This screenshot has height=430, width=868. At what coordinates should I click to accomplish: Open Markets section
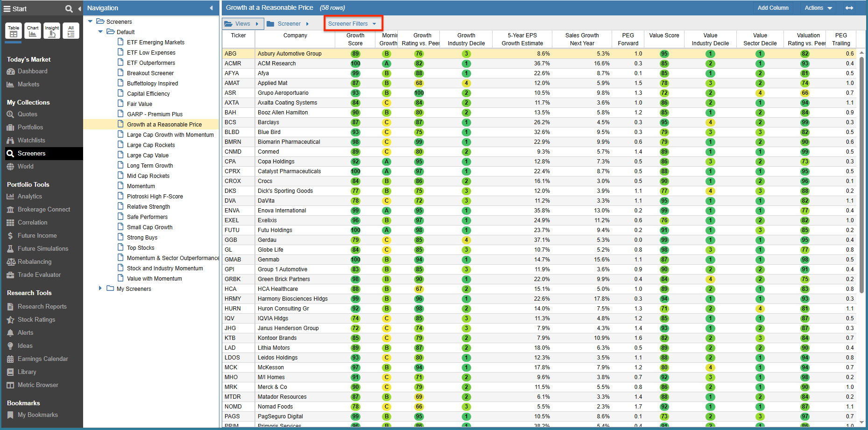tap(28, 85)
